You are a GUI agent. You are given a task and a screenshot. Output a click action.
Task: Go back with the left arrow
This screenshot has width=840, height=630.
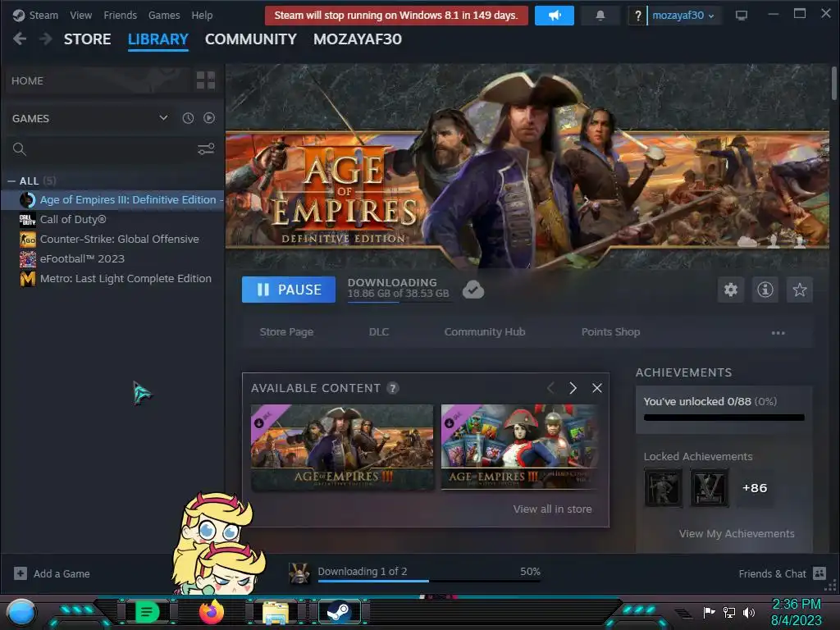[20, 39]
